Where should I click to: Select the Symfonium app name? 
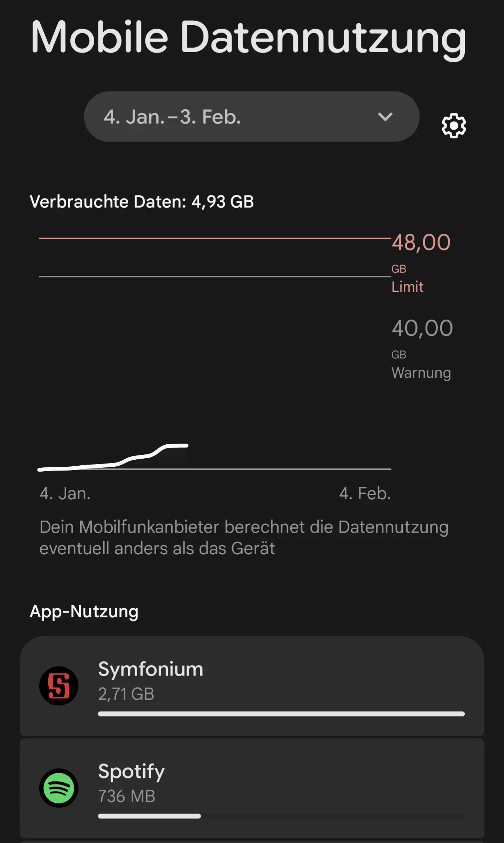[151, 669]
